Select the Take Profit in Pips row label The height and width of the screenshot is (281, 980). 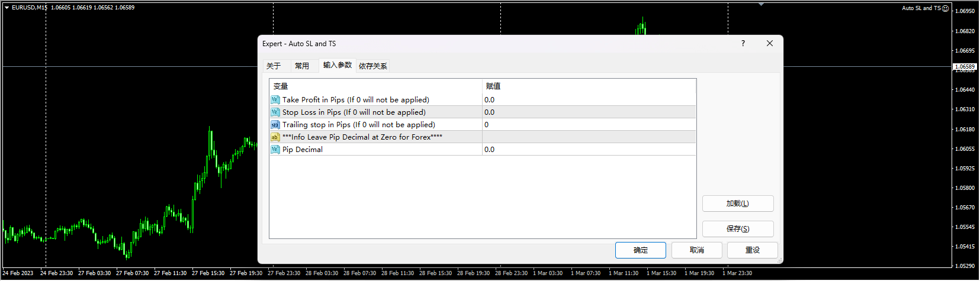[x=356, y=100]
